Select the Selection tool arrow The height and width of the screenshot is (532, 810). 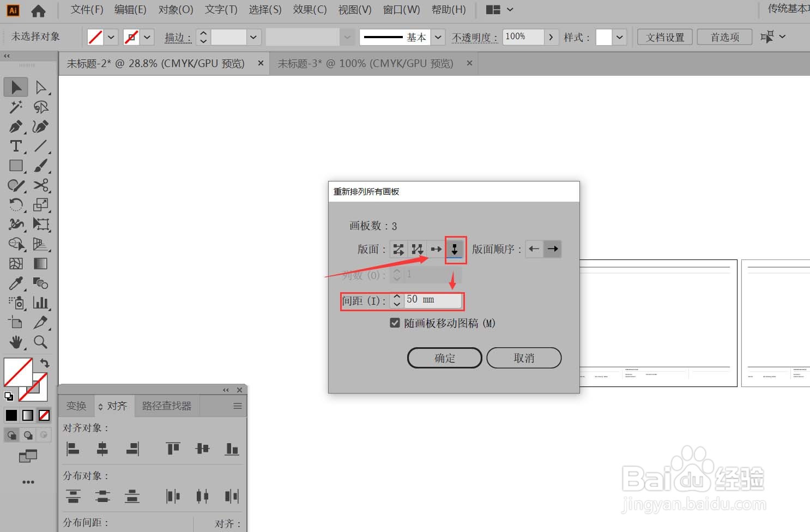coord(16,87)
